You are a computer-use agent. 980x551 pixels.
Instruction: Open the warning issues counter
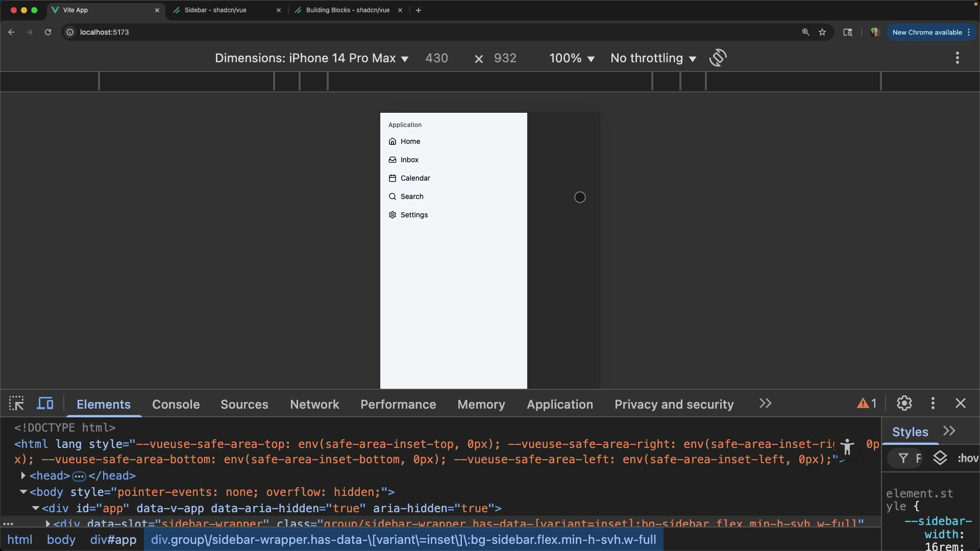867,404
